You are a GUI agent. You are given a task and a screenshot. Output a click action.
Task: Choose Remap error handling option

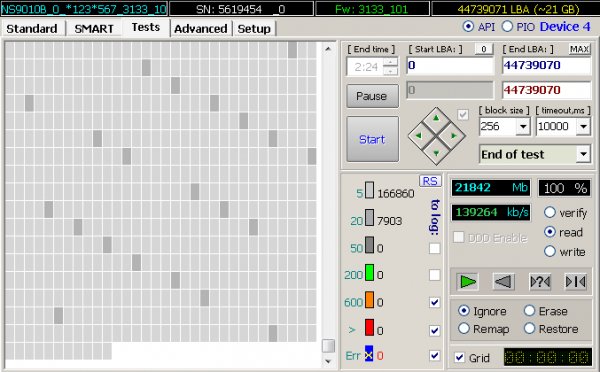463,328
